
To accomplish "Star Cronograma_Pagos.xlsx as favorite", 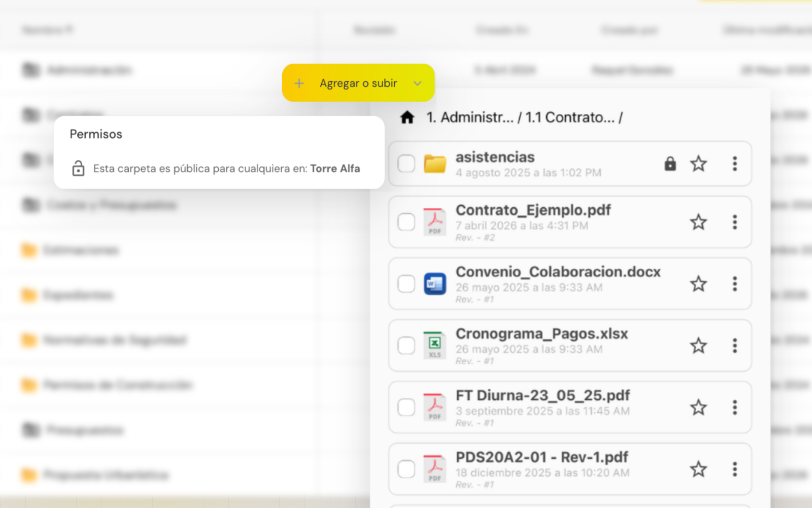I will (698, 345).
